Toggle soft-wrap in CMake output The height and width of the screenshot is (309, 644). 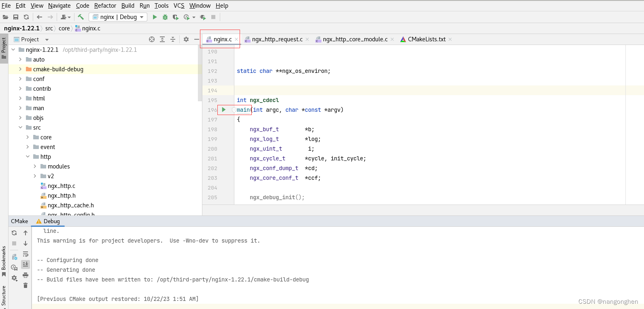(x=26, y=254)
